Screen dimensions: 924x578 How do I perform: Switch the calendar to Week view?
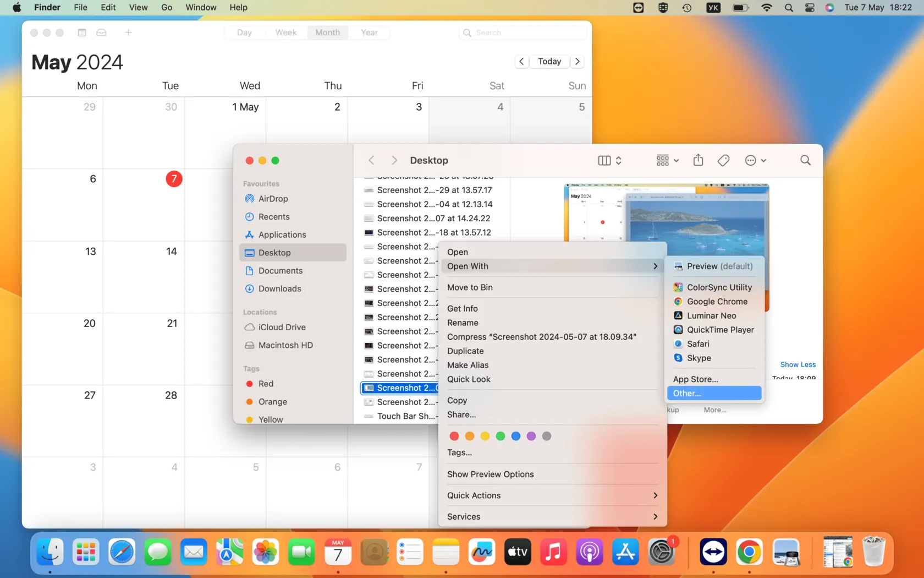point(285,32)
